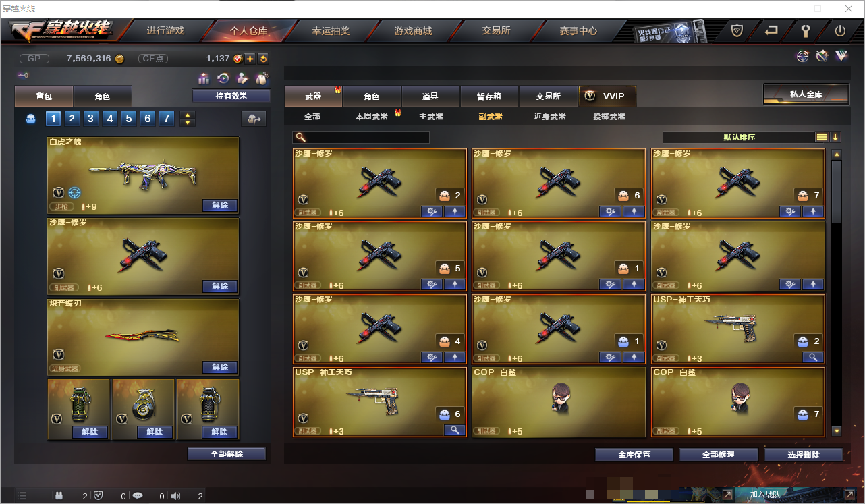865x504 pixels.
Task: Click the dog tag icon above 持有效果
Action: (x=261, y=79)
